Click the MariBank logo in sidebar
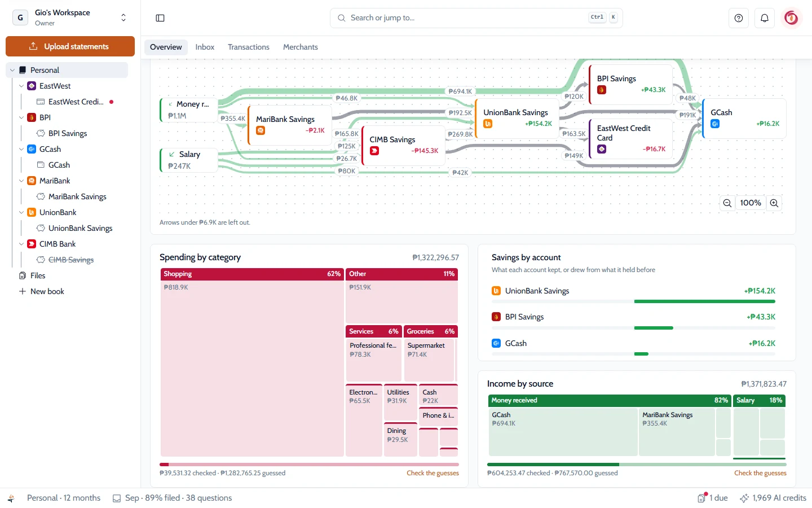 tap(32, 181)
